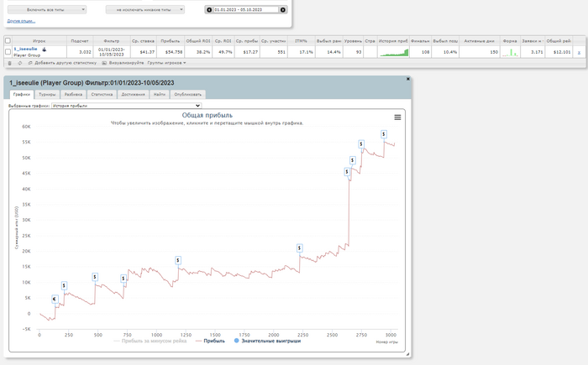
Task: Sort by the Ср. ставка column header
Action: coord(143,41)
